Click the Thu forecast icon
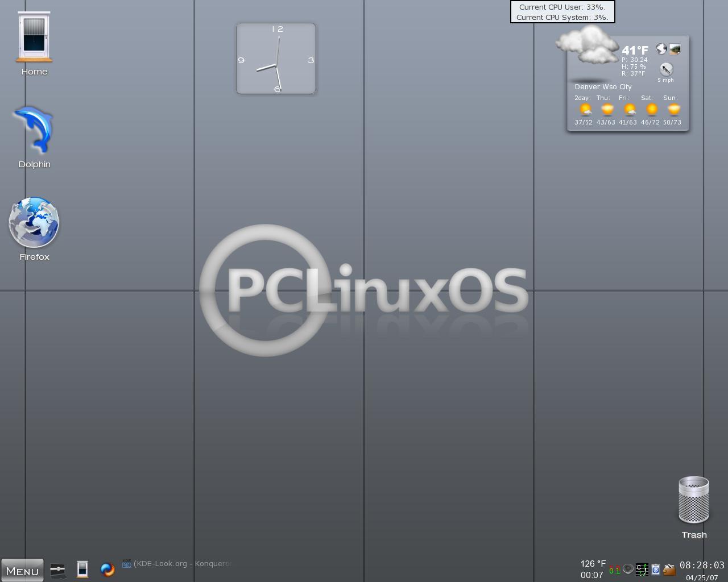This screenshot has height=582, width=728. point(607,109)
